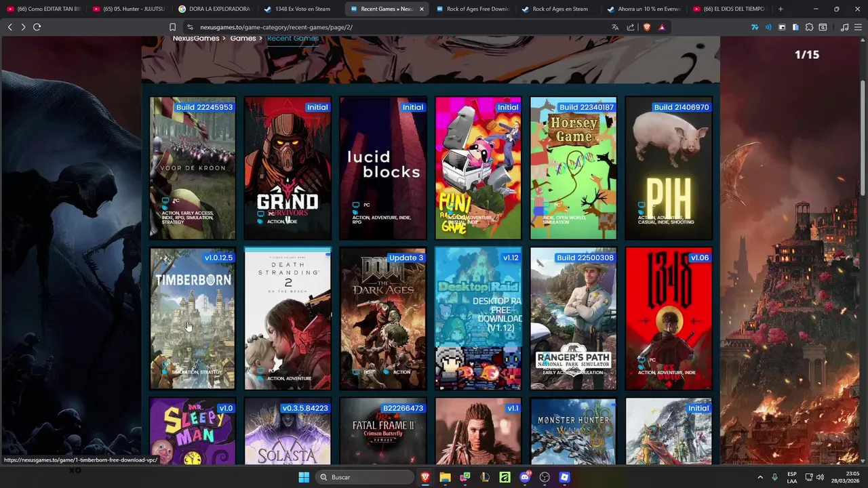Reload the page with the refresh icon
Viewport: 868px width, 488px height.
point(37,27)
